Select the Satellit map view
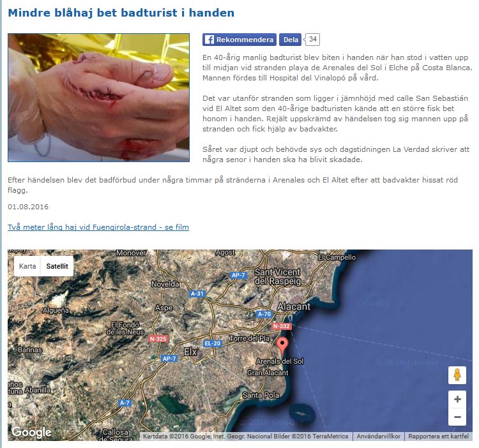Viewport: 479px width, 448px height. 57,266
